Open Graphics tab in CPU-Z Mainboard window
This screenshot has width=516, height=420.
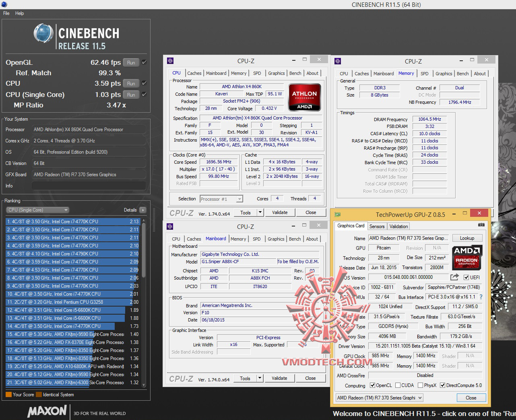276,239
